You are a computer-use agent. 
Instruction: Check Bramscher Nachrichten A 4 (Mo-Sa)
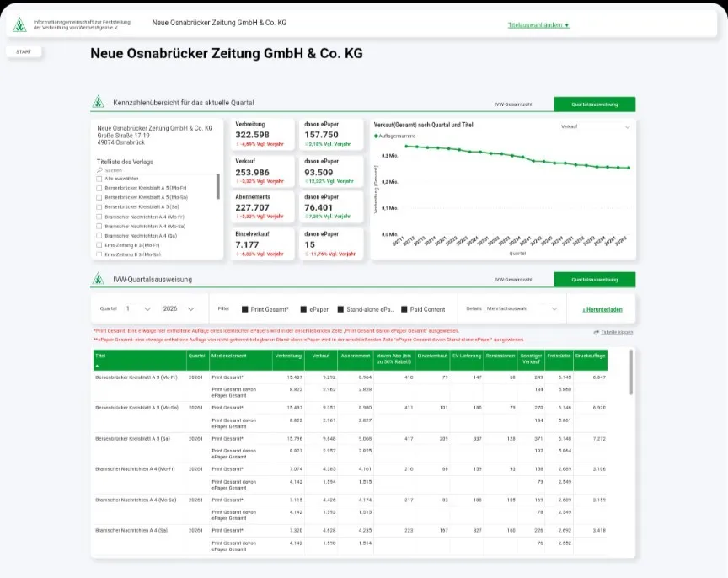click(x=99, y=226)
